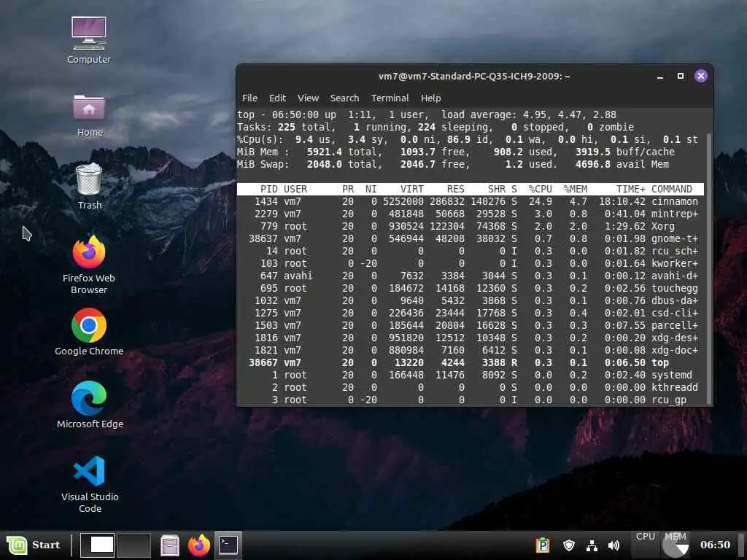Open the volume control tray icon
Viewport: 747px width, 560px height.
click(x=614, y=545)
